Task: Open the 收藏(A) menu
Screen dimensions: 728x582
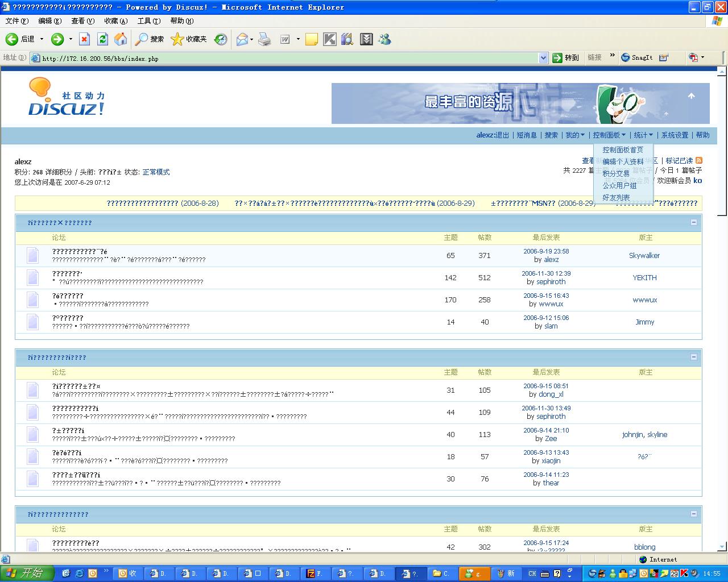Action: point(116,21)
